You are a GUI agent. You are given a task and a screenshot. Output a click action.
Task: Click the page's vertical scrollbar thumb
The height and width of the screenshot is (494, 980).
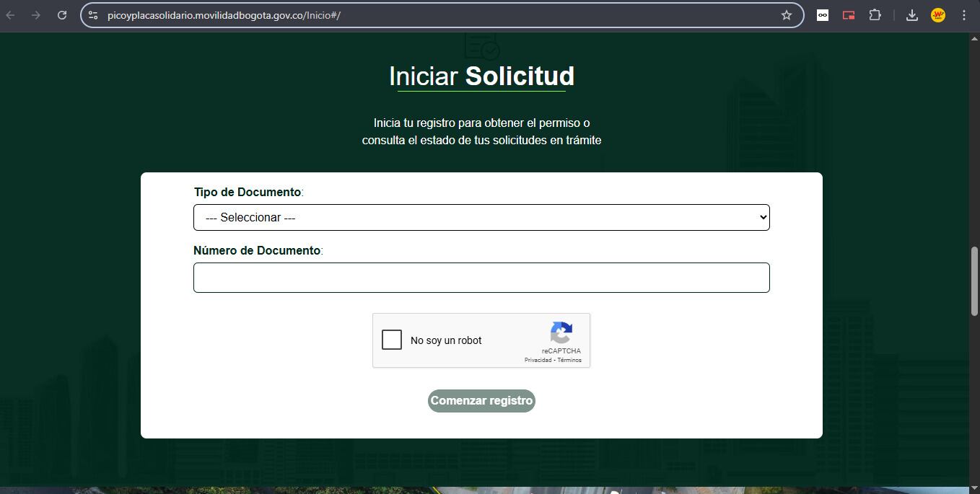click(x=974, y=281)
